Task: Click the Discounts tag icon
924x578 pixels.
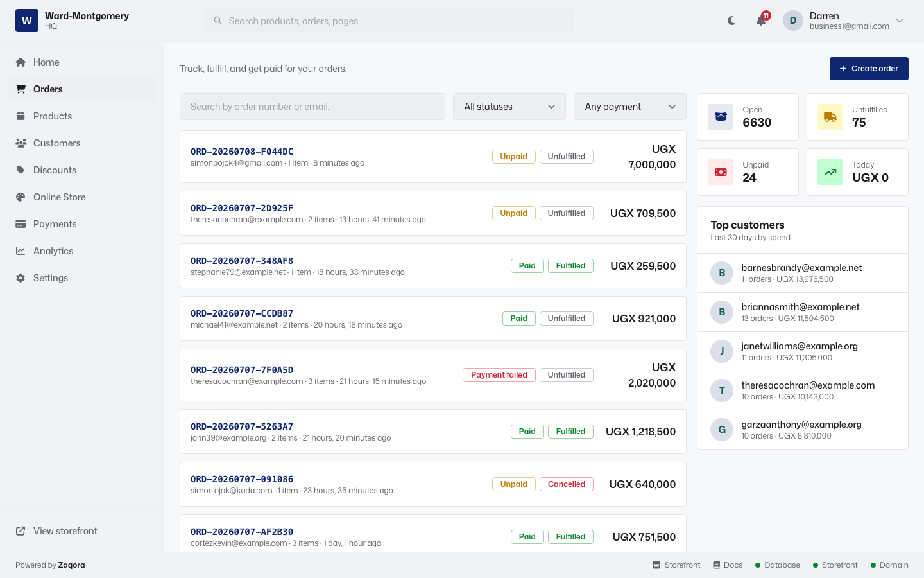Action: click(21, 170)
